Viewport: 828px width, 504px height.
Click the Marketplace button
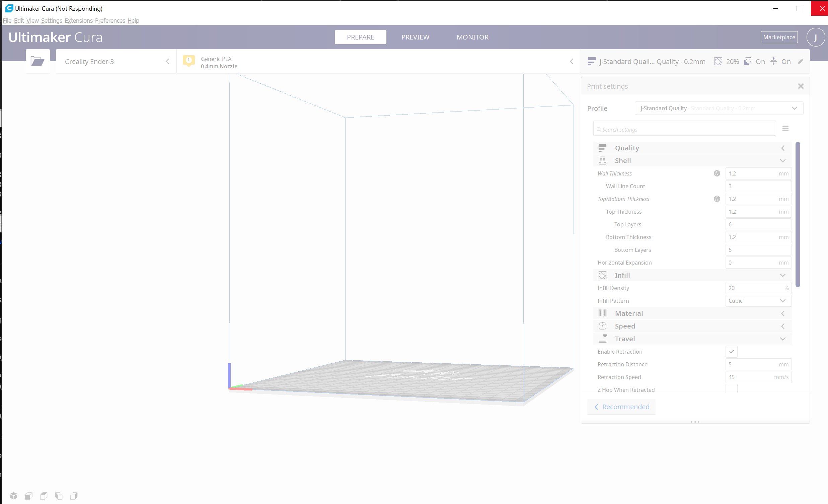778,37
